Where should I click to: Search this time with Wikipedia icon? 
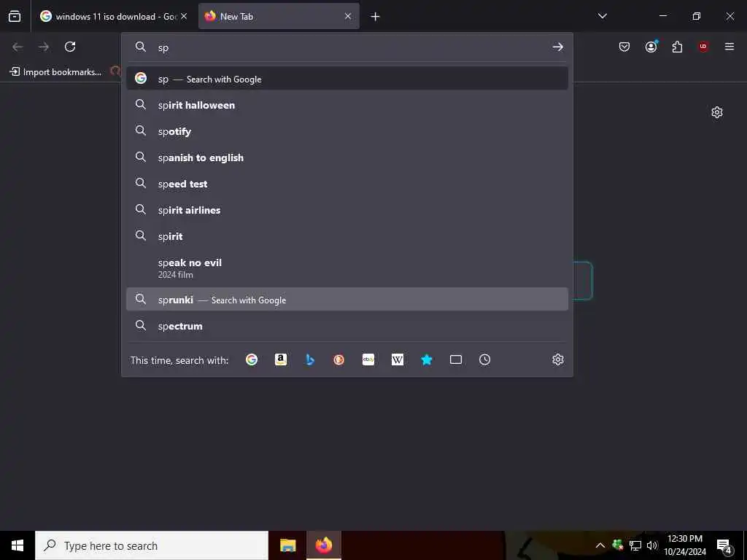(x=398, y=359)
